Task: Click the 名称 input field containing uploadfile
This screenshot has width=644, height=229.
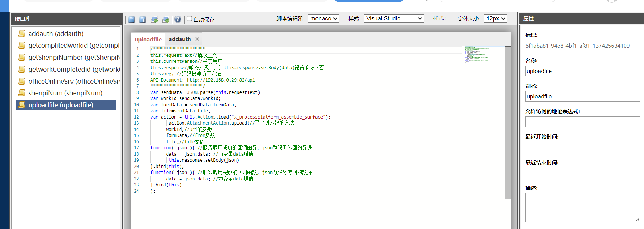Action: 582,71
